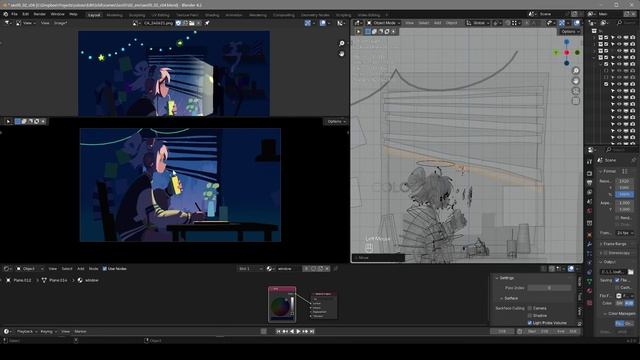Open the Options dropdown in right 3D viewport
640x360 pixels.
pyautogui.click(x=570, y=31)
